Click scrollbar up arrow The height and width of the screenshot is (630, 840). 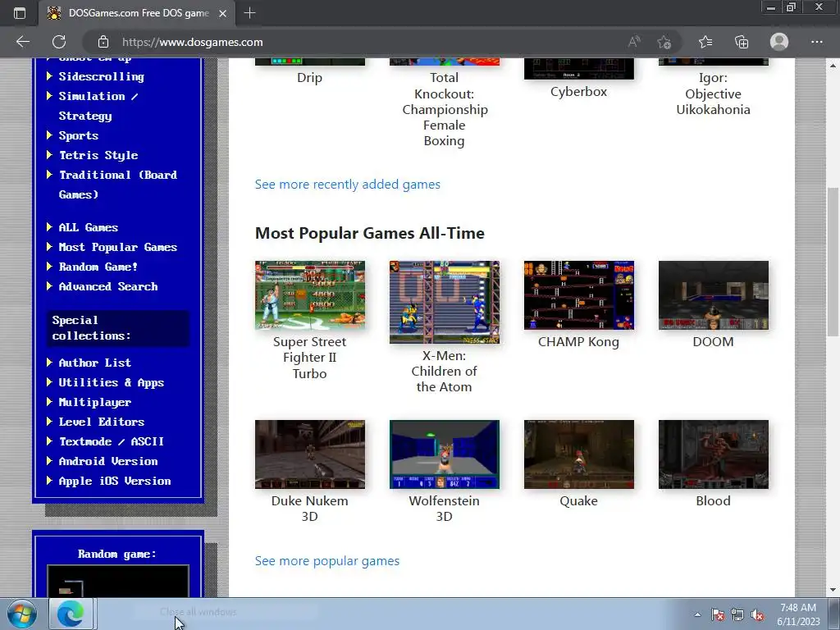(x=833, y=66)
